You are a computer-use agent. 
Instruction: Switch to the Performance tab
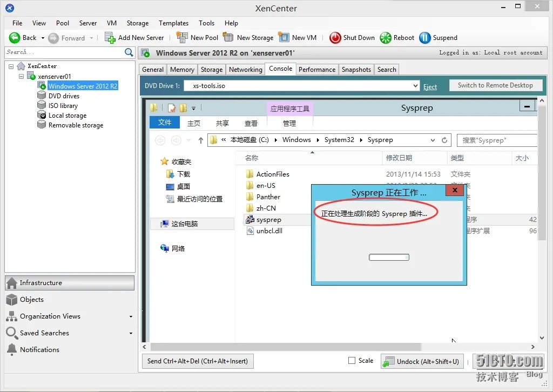pos(316,70)
